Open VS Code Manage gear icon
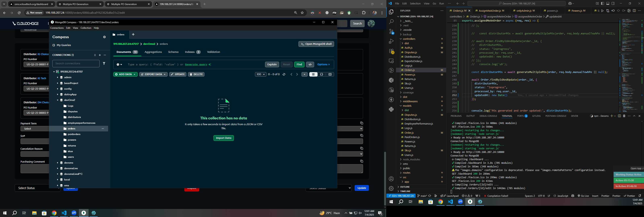 tap(391, 188)
